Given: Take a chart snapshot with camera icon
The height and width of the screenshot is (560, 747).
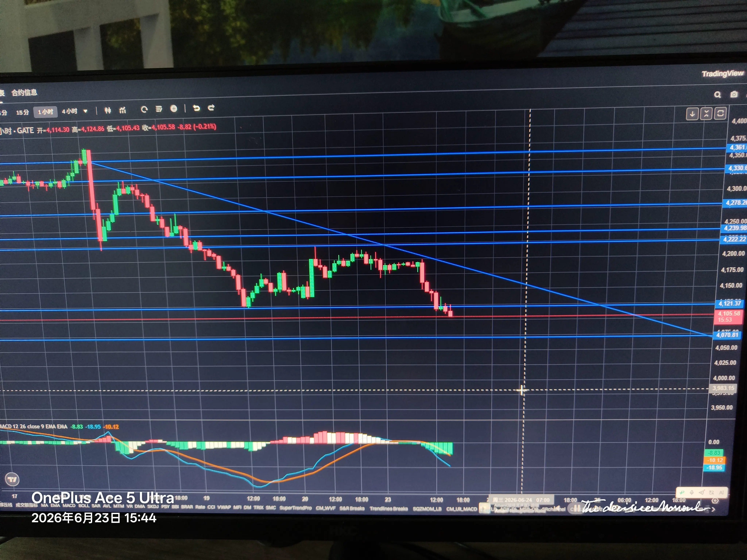Looking at the screenshot, I should coord(734,94).
